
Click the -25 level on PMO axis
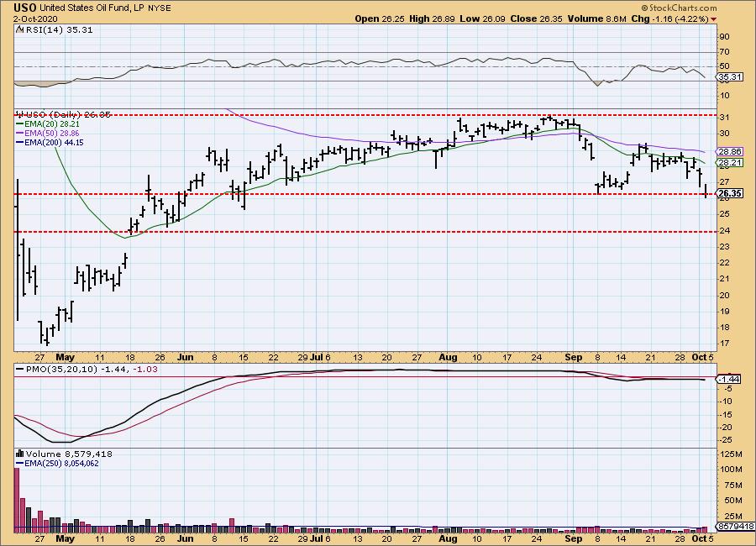pyautogui.click(x=726, y=440)
